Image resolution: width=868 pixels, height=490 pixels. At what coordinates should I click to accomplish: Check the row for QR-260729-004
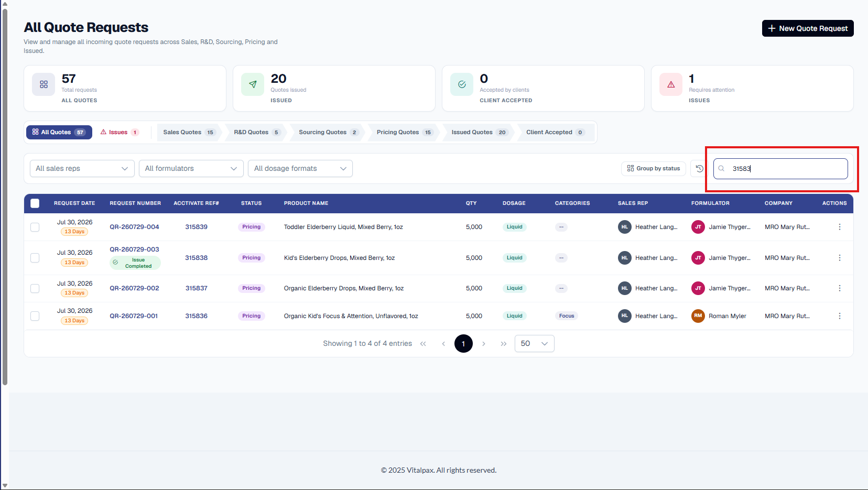click(x=35, y=227)
